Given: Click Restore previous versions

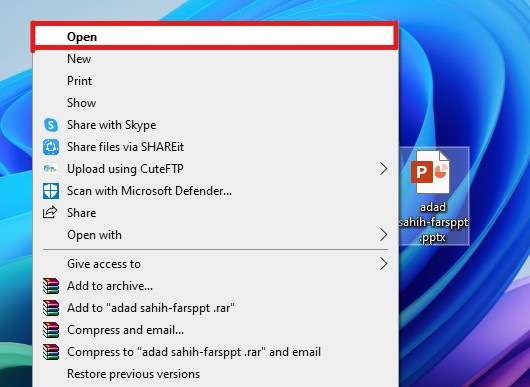Looking at the screenshot, I should (215, 374).
